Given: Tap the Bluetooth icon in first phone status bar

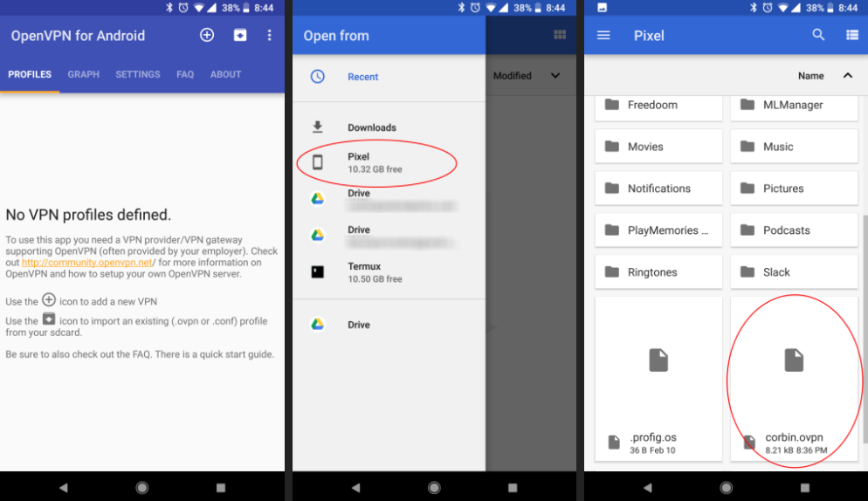Looking at the screenshot, I should pyautogui.click(x=169, y=8).
